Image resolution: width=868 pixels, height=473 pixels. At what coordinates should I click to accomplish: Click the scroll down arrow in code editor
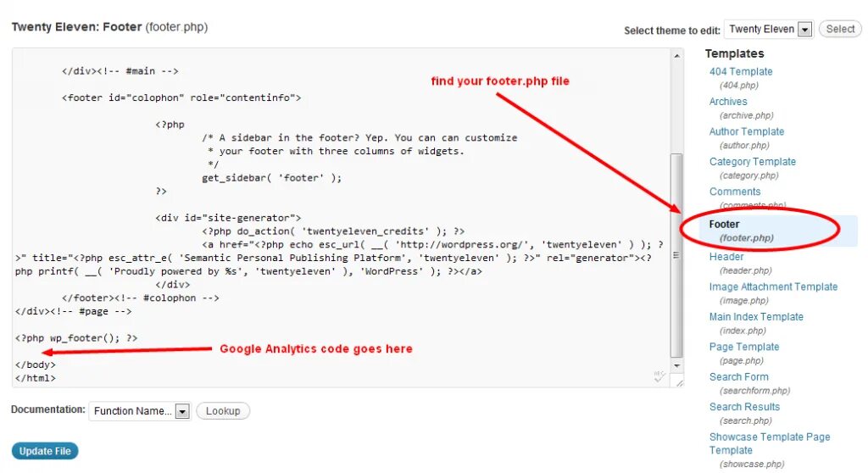point(676,366)
